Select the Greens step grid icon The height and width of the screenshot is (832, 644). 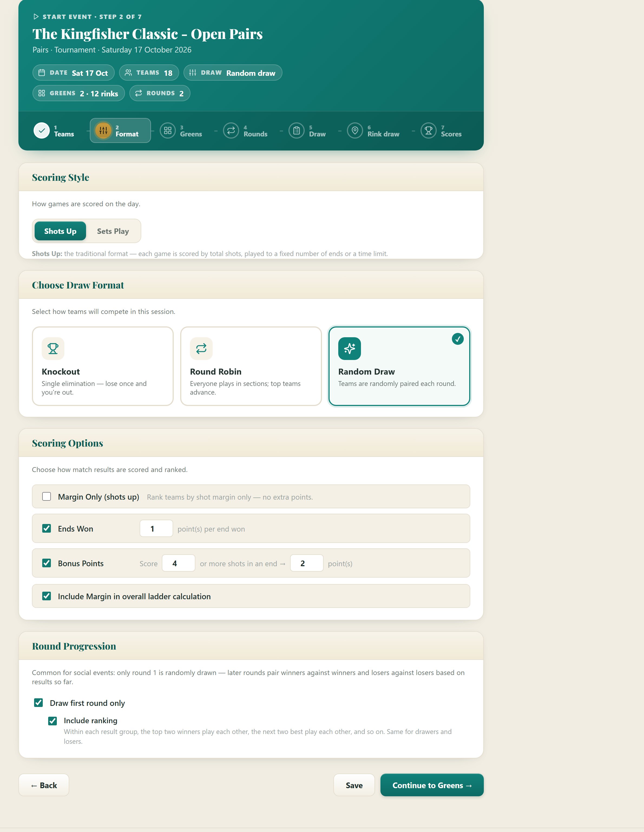[x=167, y=131]
